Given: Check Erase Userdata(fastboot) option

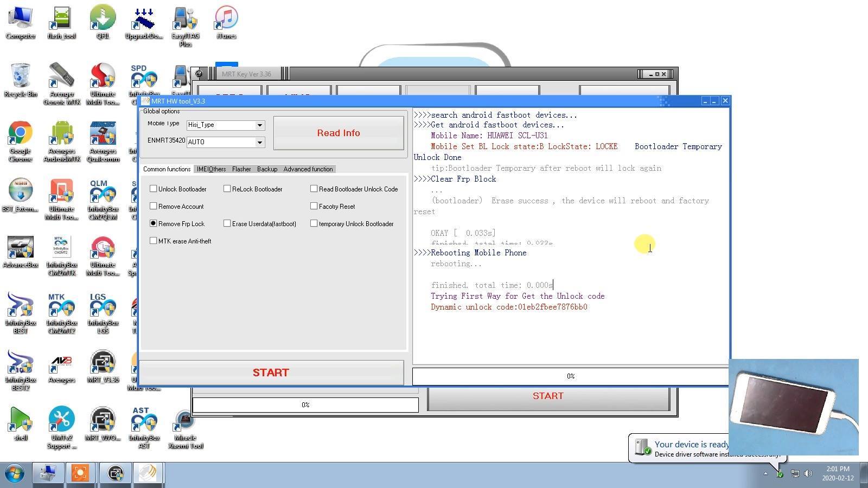Looking at the screenshot, I should click(227, 223).
